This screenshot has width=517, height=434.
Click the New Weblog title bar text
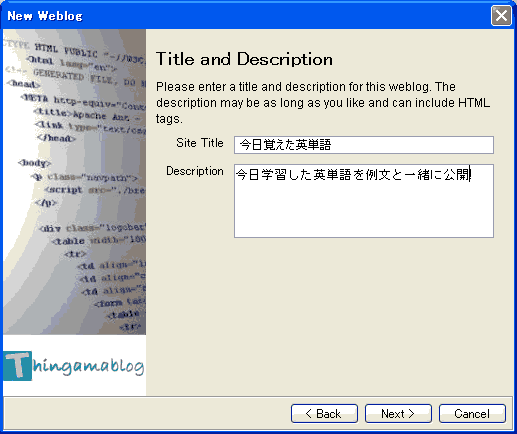45,16
